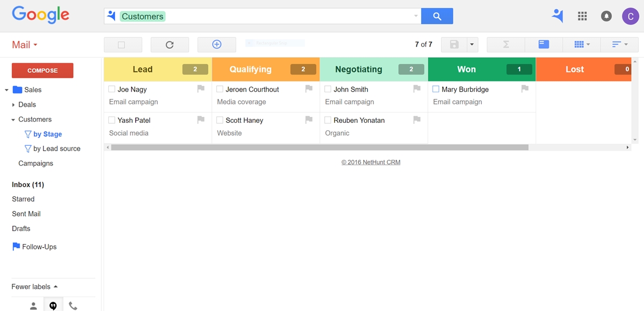Open the grid layout dropdown
This screenshot has width=644, height=311.
[582, 45]
